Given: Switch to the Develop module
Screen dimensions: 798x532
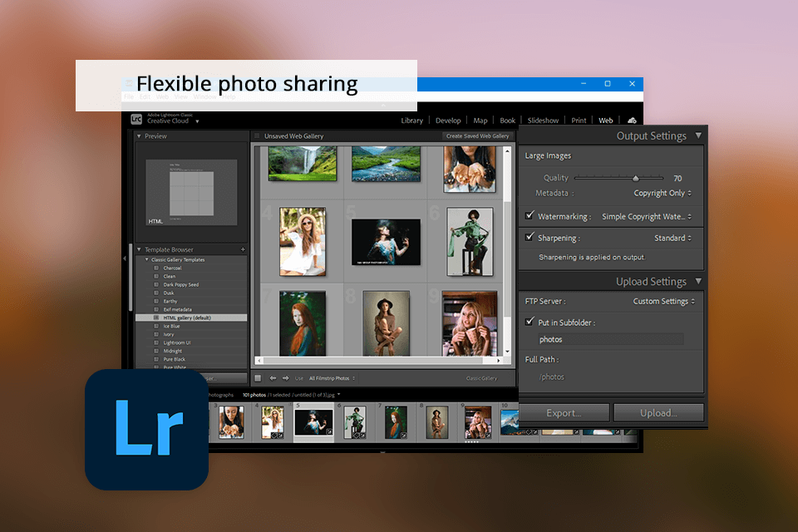Looking at the screenshot, I should (x=448, y=121).
